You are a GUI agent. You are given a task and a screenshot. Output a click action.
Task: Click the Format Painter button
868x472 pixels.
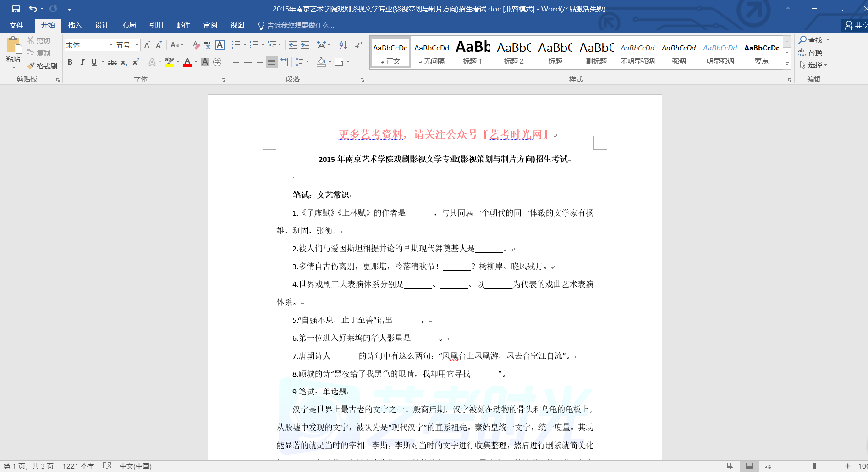click(x=42, y=66)
